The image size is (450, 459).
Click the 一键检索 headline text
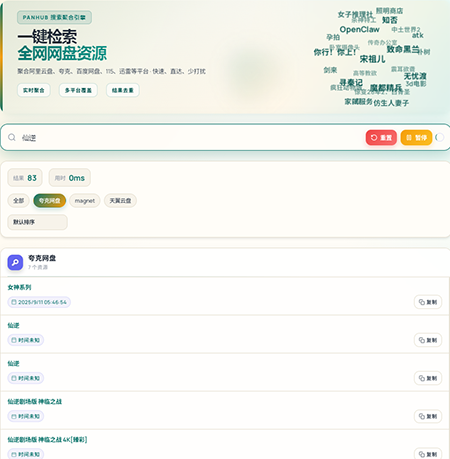[x=47, y=36]
